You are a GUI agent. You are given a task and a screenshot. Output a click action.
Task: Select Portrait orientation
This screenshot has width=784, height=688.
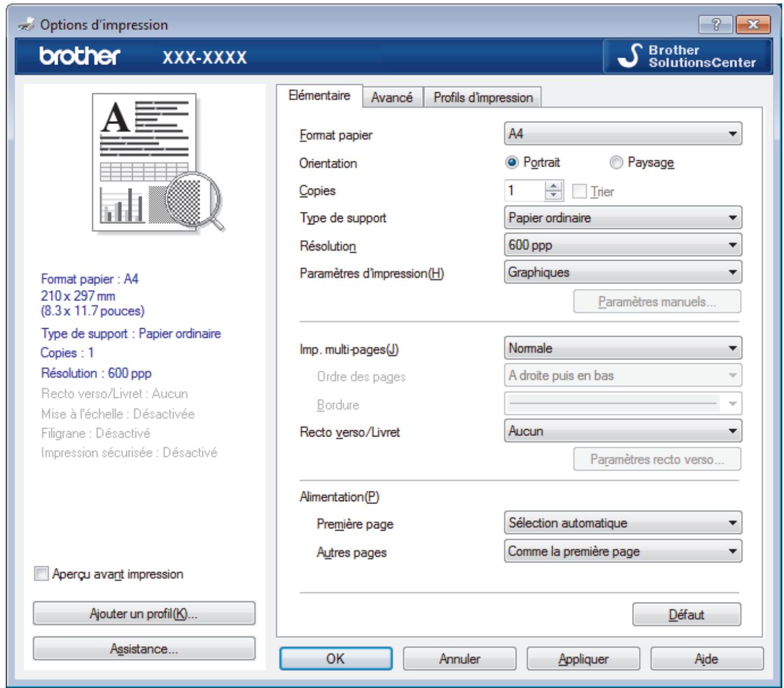coord(532,163)
